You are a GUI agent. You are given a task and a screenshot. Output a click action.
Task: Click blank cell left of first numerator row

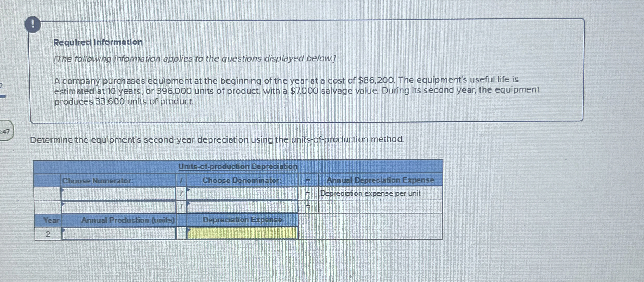(x=47, y=194)
